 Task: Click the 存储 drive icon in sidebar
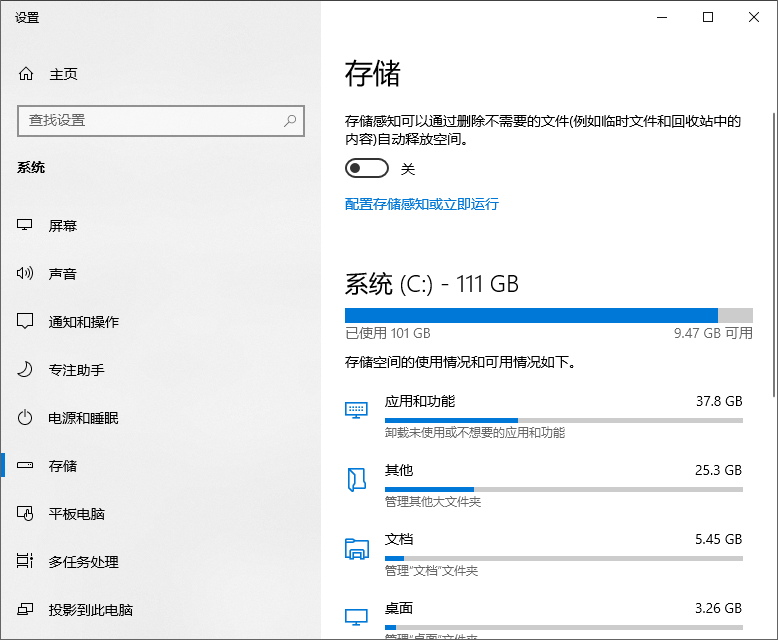coord(25,465)
